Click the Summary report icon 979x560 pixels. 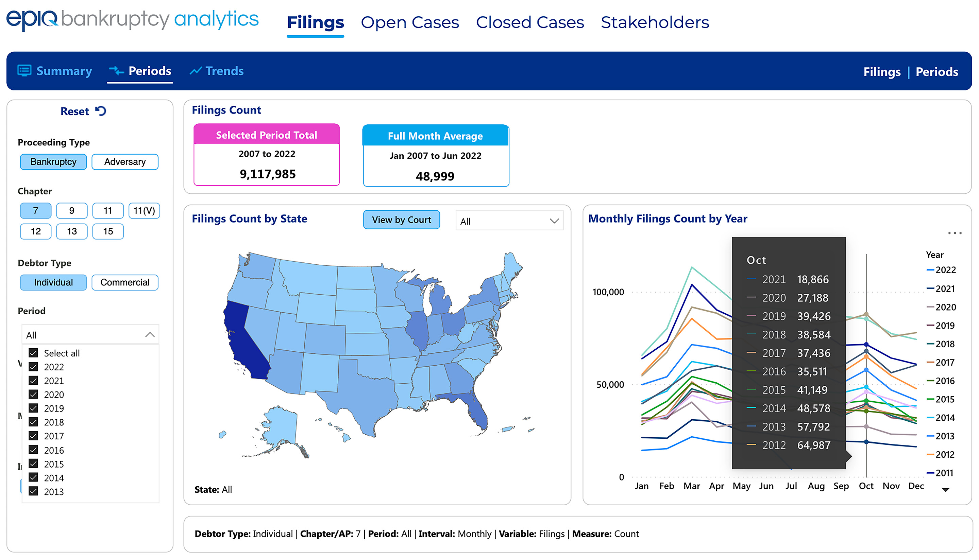click(24, 71)
